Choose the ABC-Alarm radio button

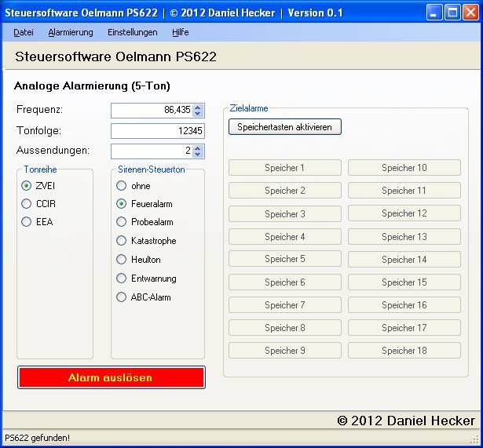pos(122,297)
